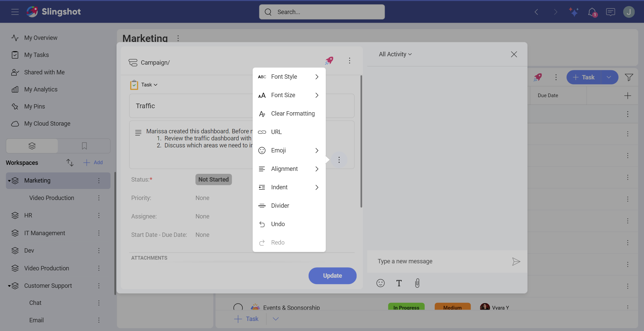Open text formatting T in message composer
Image resolution: width=644 pixels, height=331 pixels.
pos(399,283)
